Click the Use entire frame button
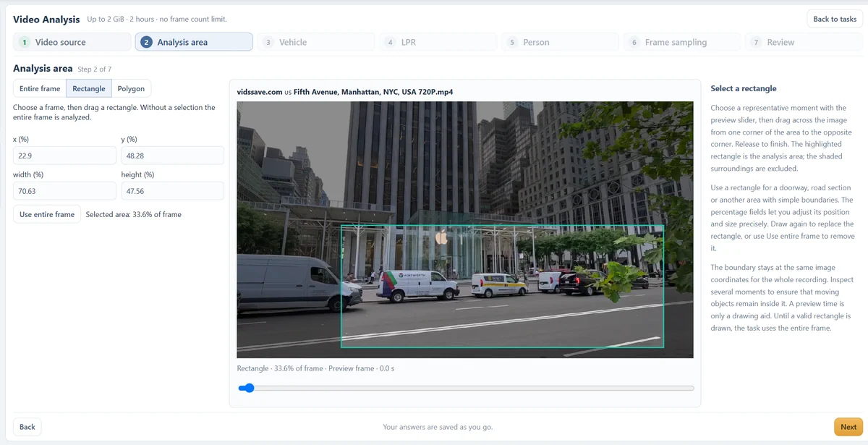 point(47,214)
